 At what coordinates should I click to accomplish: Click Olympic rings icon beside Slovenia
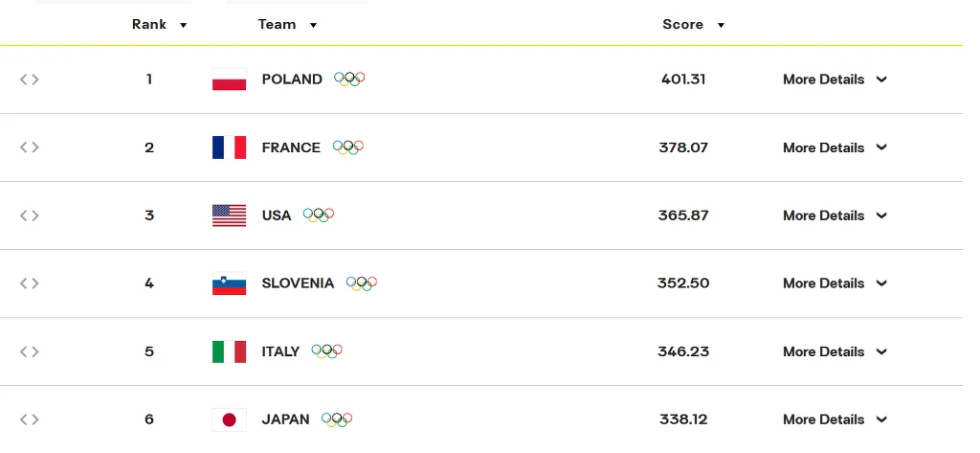pos(362,283)
